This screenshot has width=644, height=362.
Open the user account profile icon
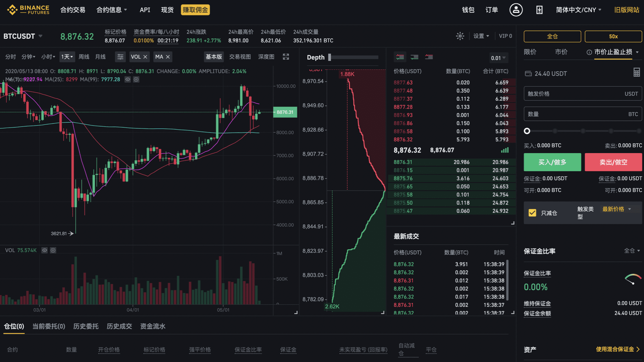516,10
